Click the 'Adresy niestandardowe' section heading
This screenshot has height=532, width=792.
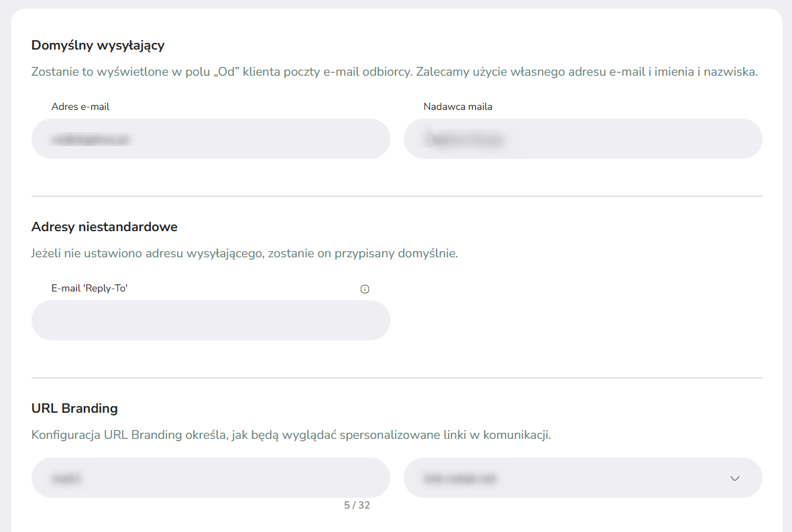[105, 227]
